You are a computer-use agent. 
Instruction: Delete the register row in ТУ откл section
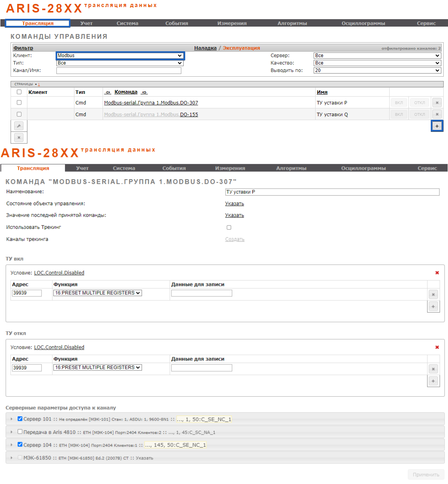[433, 369]
